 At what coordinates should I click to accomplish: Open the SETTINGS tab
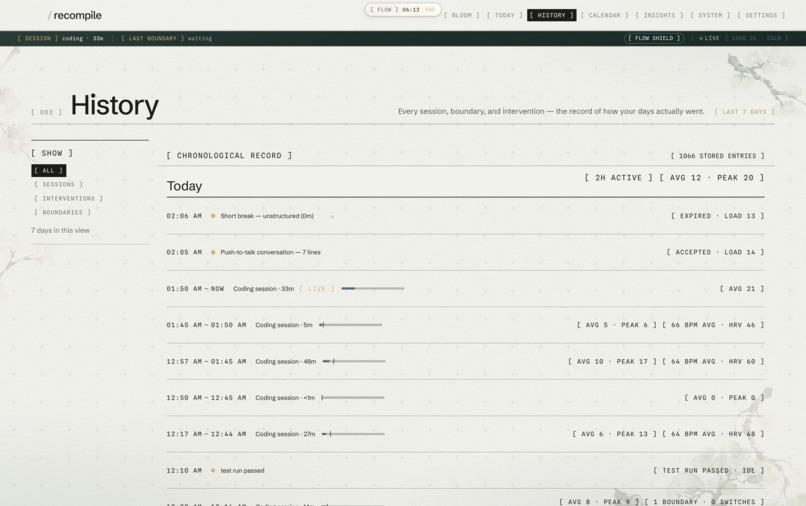[x=761, y=15]
